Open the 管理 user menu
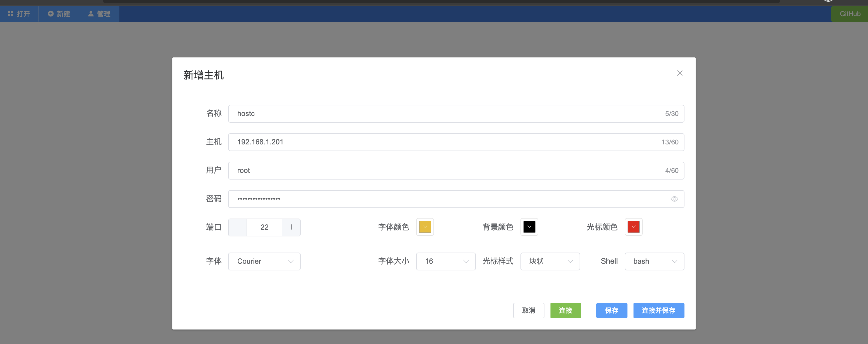This screenshot has height=344, width=868. point(99,14)
